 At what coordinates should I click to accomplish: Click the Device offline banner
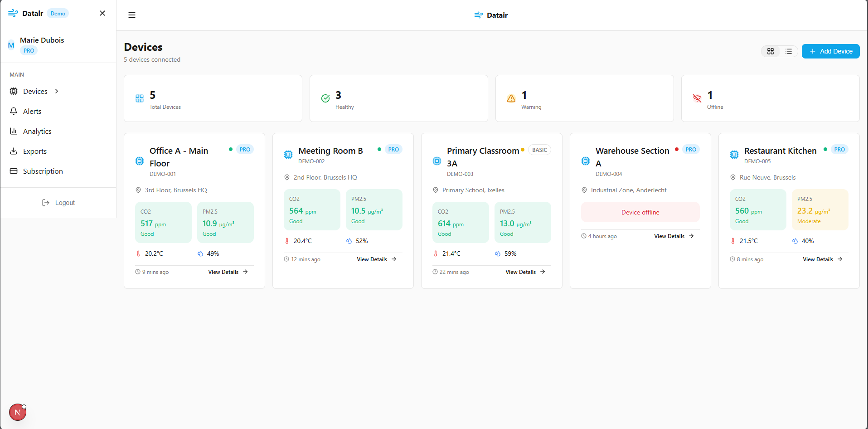(640, 212)
